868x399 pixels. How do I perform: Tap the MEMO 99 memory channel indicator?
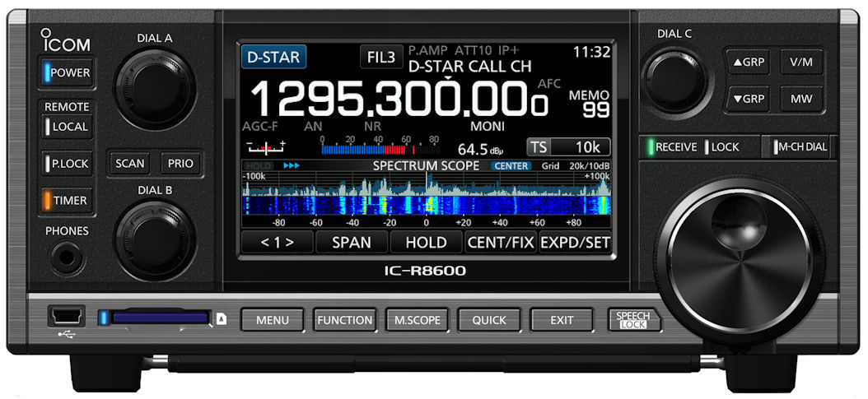pyautogui.click(x=589, y=104)
